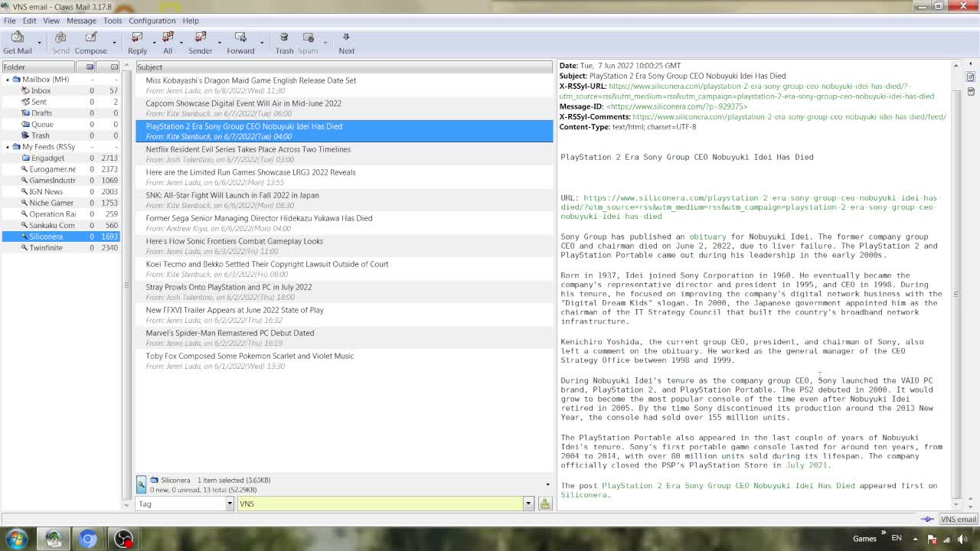Screen dimensions: 980x551
Task: Open Reply All dropdown arrow
Action: [x=182, y=42]
